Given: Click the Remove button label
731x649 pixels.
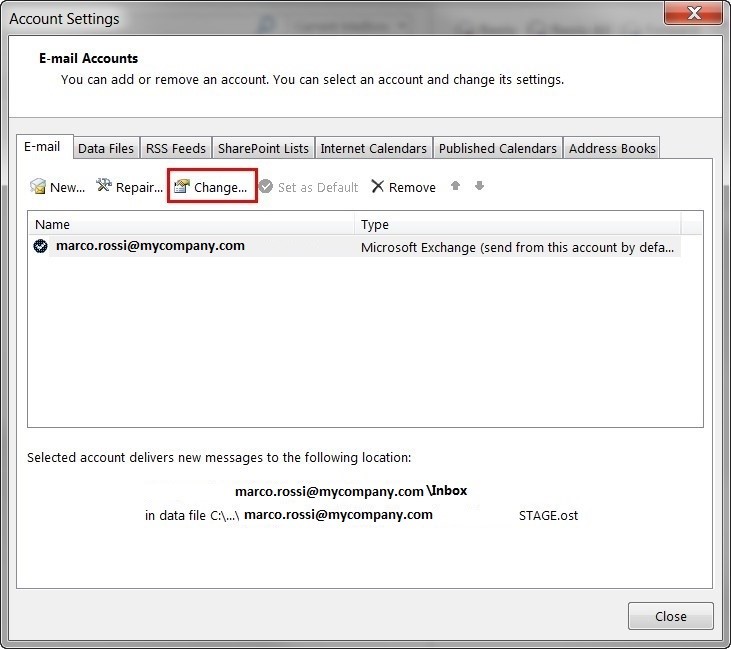Looking at the screenshot, I should (x=412, y=187).
